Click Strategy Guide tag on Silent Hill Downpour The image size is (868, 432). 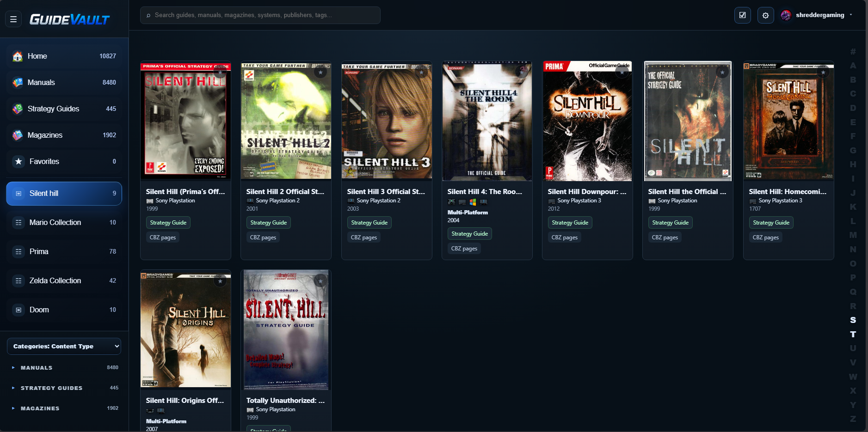pyautogui.click(x=570, y=223)
